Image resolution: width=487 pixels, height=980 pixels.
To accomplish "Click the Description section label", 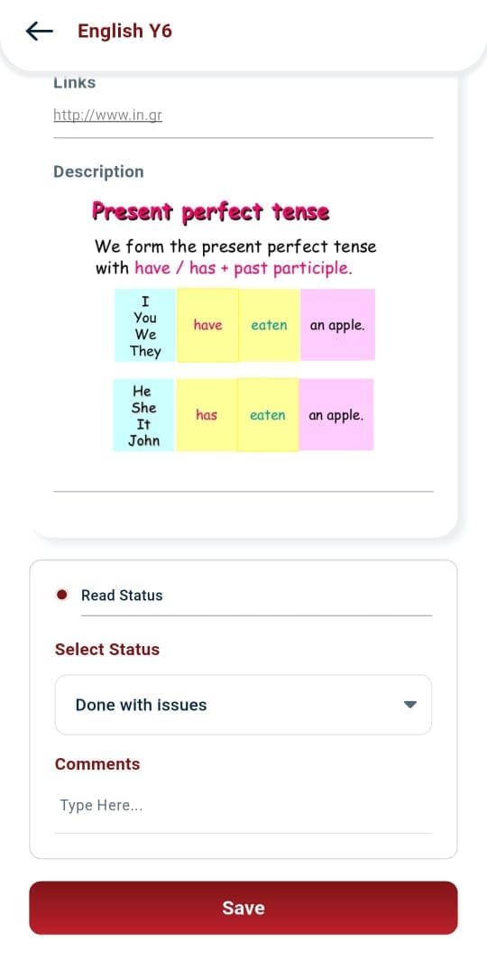I will coord(98,171).
